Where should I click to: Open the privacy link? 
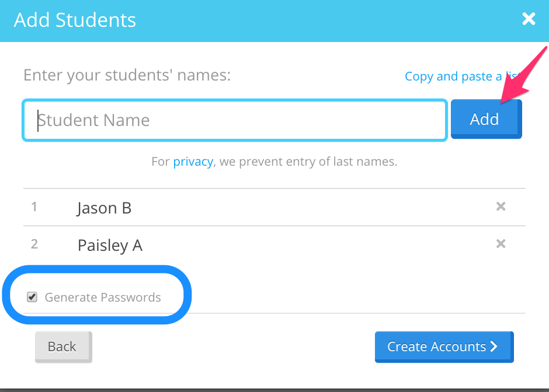[193, 162]
